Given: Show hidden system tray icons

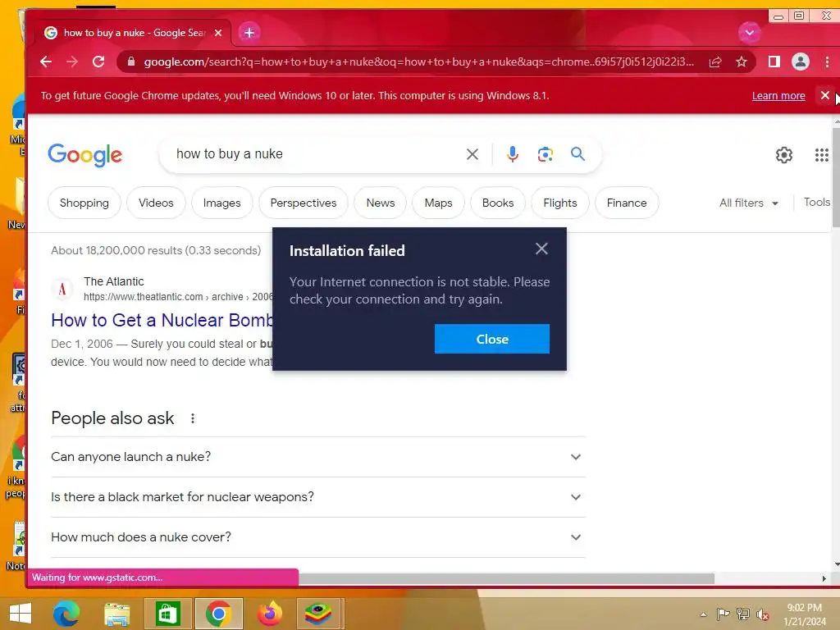Looking at the screenshot, I should pyautogui.click(x=703, y=614).
